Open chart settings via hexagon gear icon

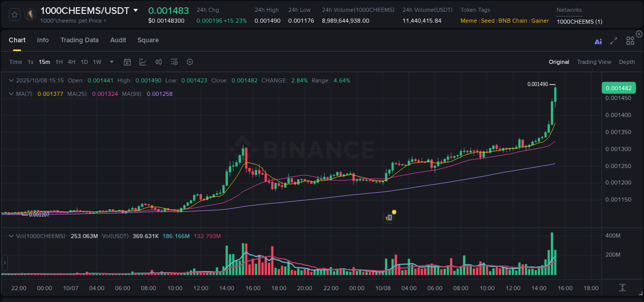(190, 62)
